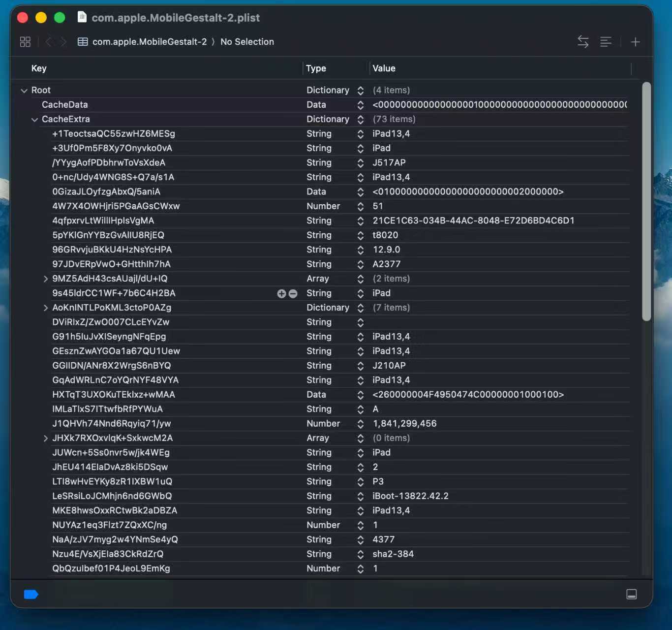Click No Selection in the jump bar

(x=247, y=42)
